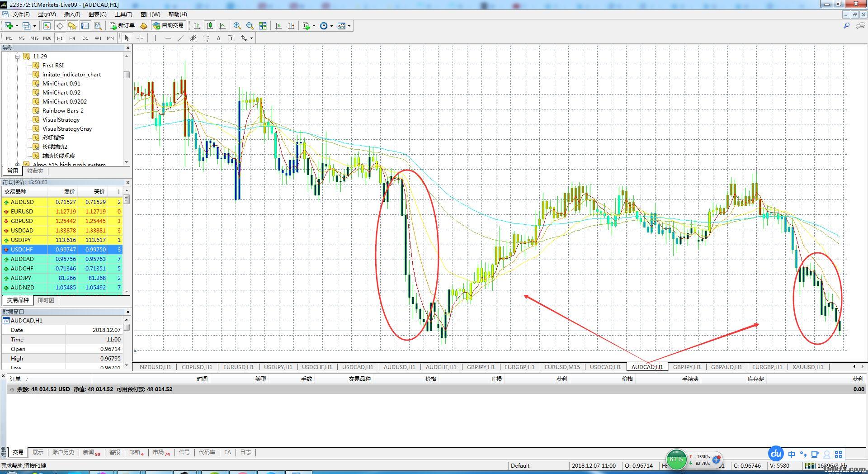Close the Navigator panel
The height and width of the screenshot is (474, 868).
pos(127,47)
